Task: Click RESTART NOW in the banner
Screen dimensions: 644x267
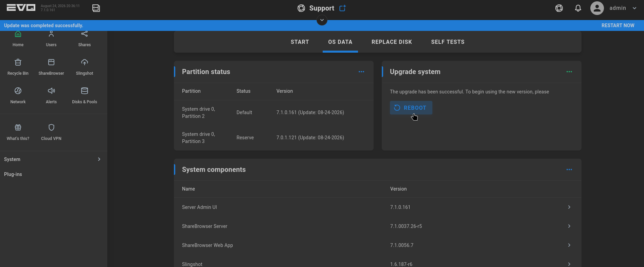Action: click(x=618, y=25)
